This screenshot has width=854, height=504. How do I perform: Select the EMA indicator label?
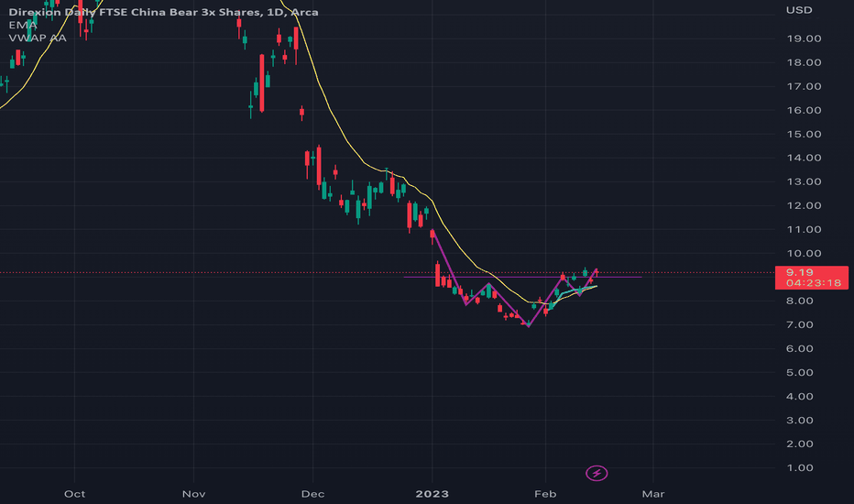click(23, 25)
